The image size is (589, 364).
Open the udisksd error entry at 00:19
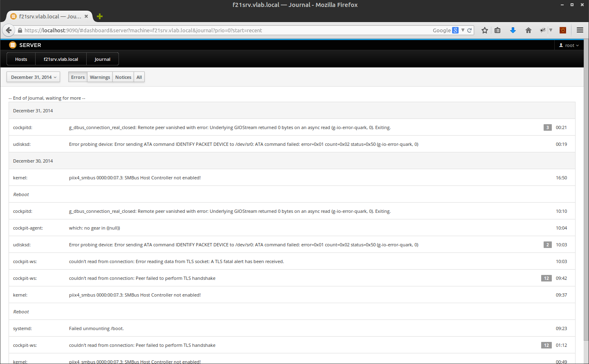tap(243, 144)
